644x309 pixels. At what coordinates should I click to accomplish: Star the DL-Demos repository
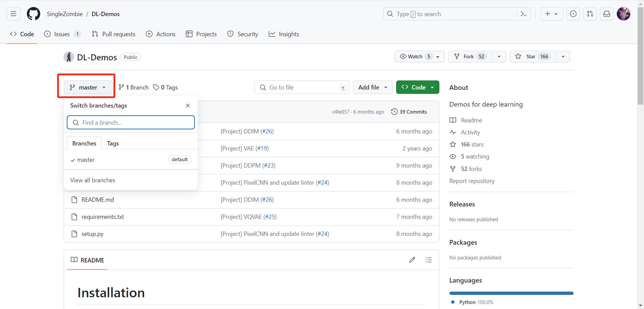coord(531,56)
